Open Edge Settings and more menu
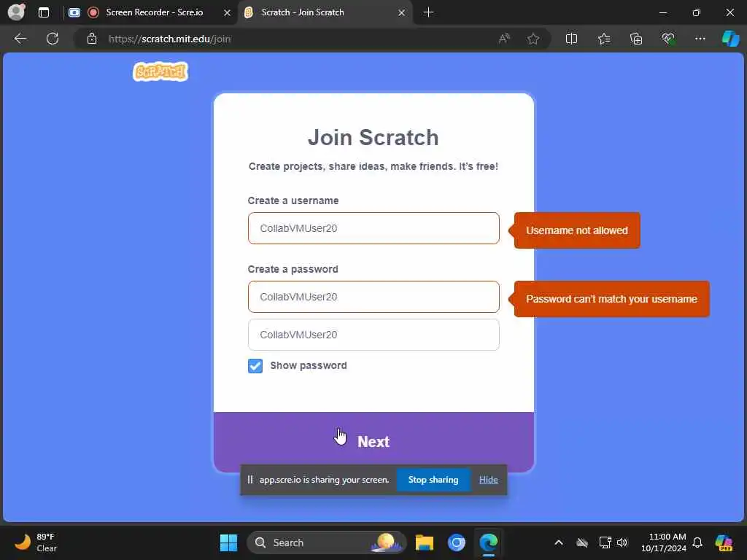 700,39
